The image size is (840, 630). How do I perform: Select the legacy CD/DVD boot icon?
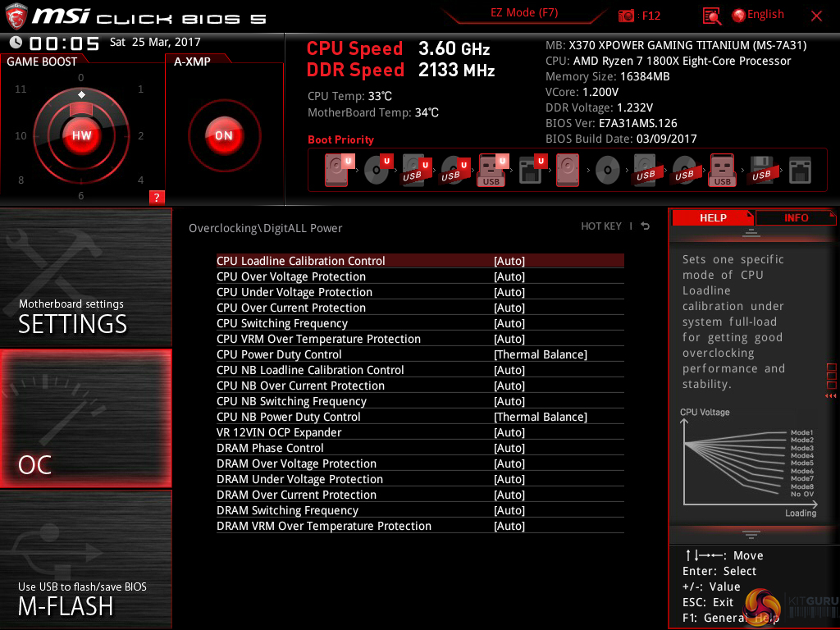coord(608,171)
